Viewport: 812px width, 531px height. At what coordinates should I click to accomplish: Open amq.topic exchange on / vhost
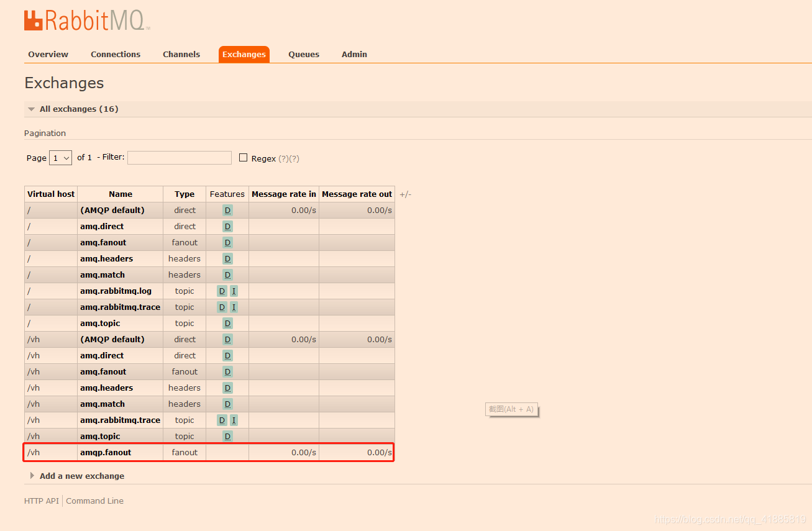[100, 324]
